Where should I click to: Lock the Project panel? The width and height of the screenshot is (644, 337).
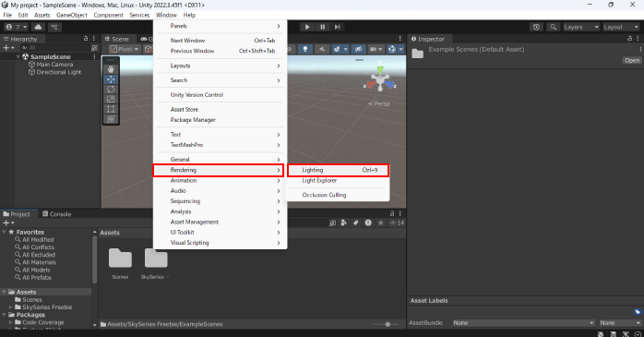[392, 213]
